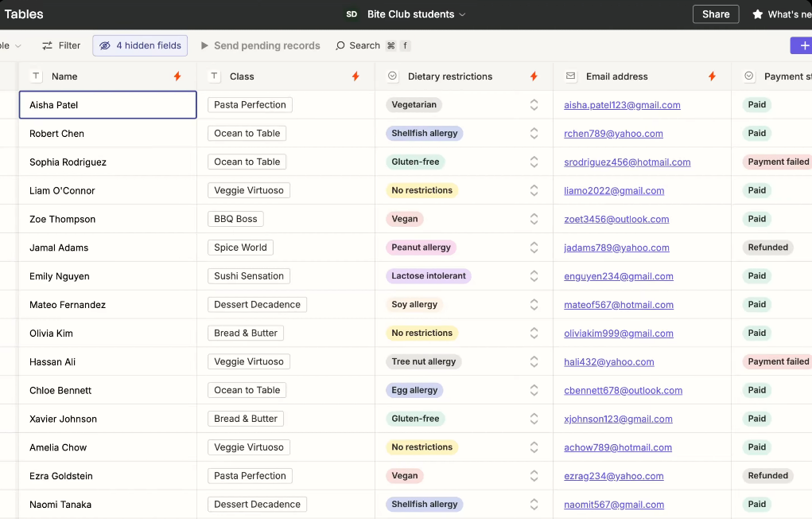
Task: Select the Olivia Kim name cell
Action: 107,333
